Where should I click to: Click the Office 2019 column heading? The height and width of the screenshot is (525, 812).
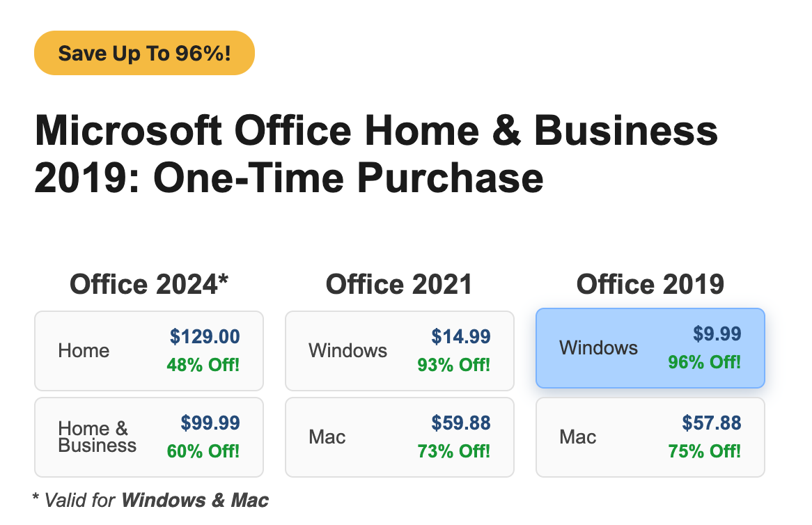click(650, 284)
